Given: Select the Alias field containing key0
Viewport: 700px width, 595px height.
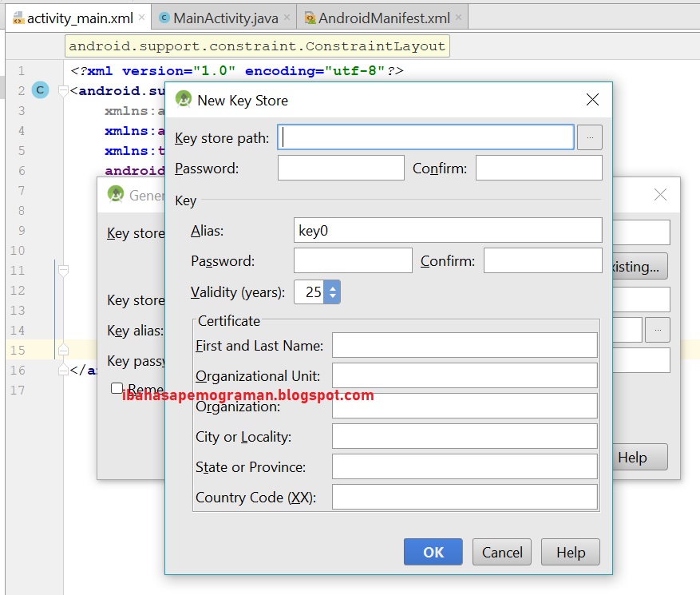Looking at the screenshot, I should [x=447, y=230].
